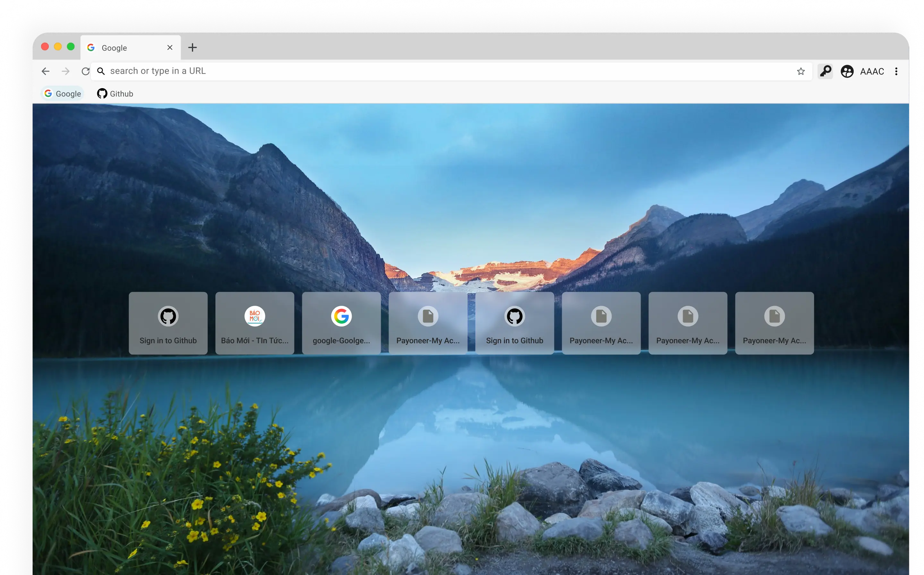Open the first Sign in to Github shortcut
This screenshot has height=575, width=924.
[168, 323]
